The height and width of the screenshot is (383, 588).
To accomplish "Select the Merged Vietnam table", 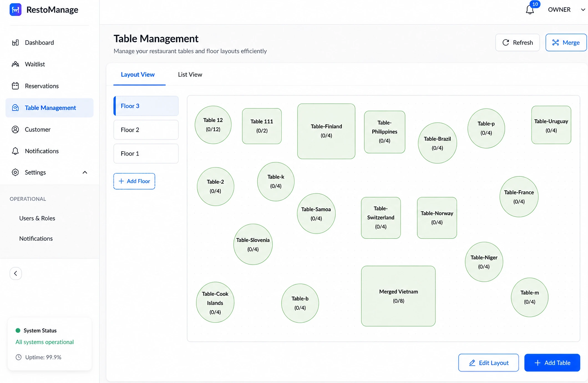I will 398,296.
